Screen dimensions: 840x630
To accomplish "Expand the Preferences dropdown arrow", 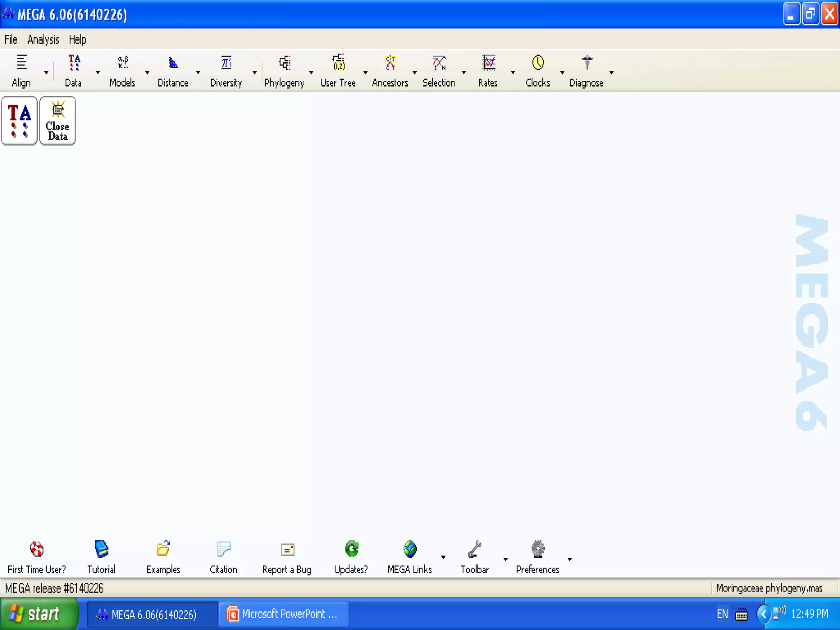I will 570,559.
